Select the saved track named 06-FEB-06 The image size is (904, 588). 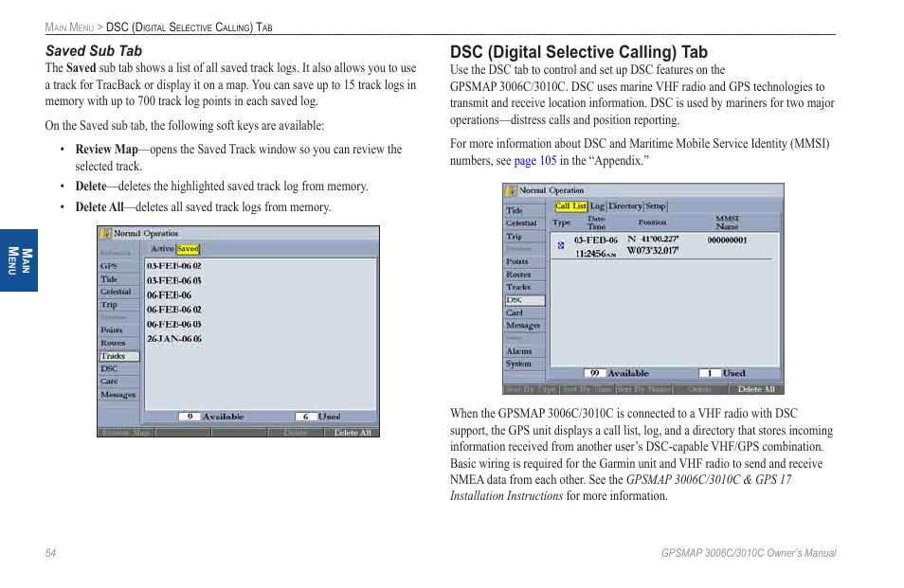(x=169, y=294)
